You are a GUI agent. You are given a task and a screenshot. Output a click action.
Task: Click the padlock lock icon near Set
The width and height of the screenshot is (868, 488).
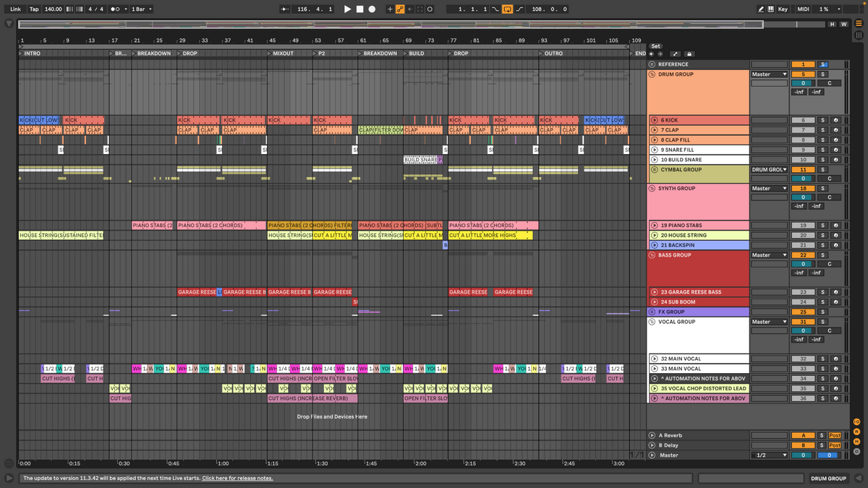point(688,54)
